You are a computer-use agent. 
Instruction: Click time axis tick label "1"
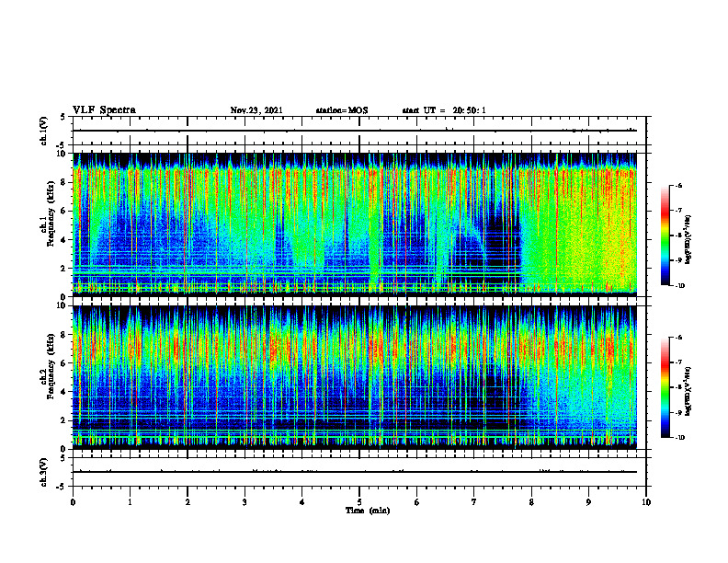[130, 502]
